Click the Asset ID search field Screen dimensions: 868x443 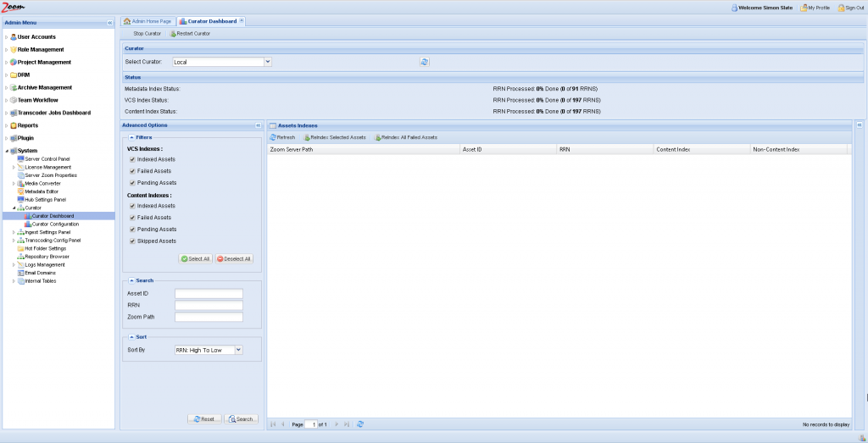coord(209,294)
